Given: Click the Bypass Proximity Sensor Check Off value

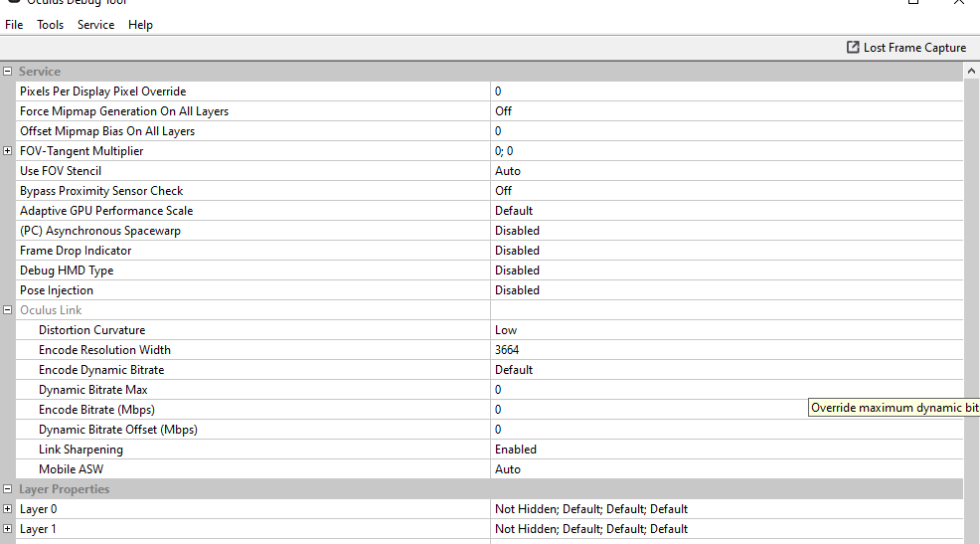Looking at the screenshot, I should click(x=726, y=191).
